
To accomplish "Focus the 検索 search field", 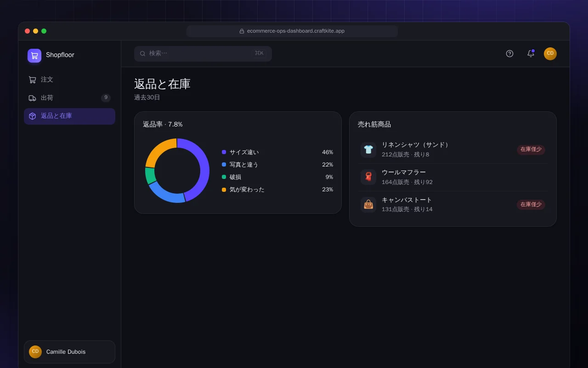I will click(x=203, y=53).
